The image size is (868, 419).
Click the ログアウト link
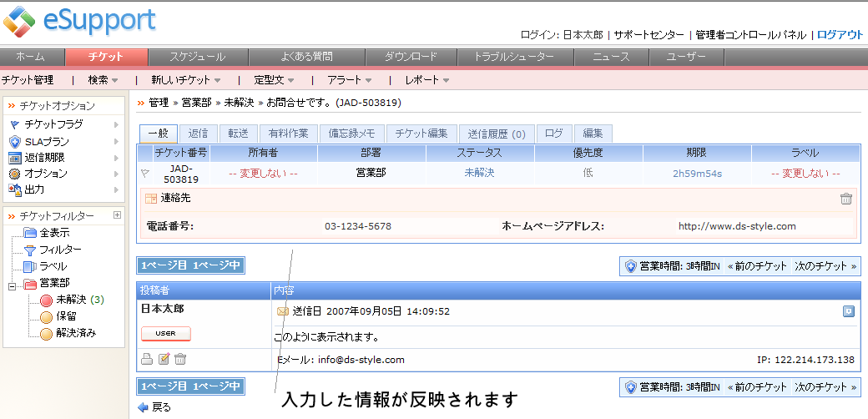click(840, 35)
